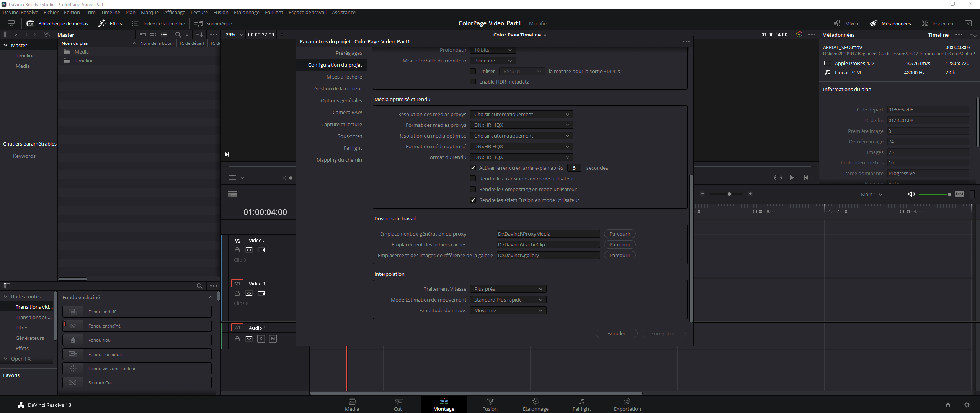Select Caméra RAW settings tab
The height and width of the screenshot is (413, 980).
point(347,112)
